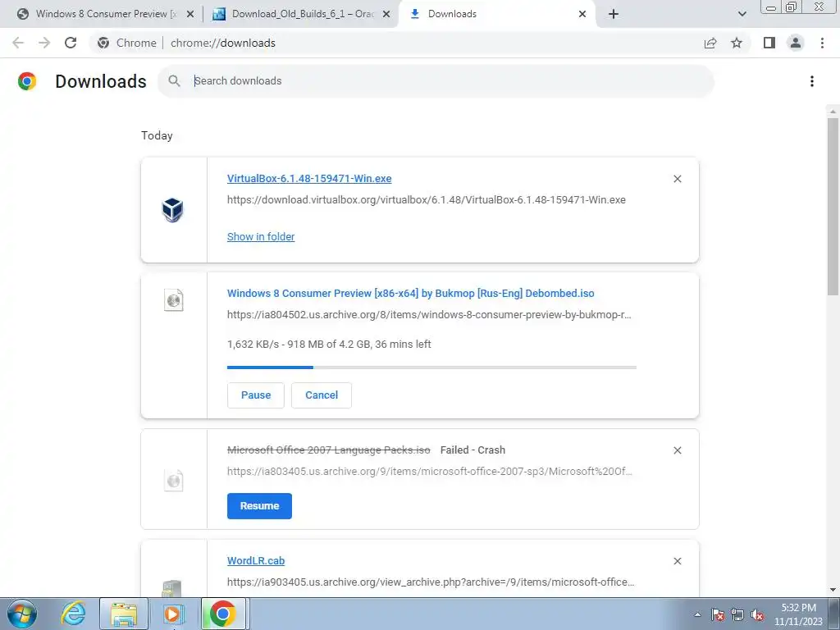Click the Chrome logo beside Downloads heading
The height and width of the screenshot is (630, 840).
pos(27,81)
